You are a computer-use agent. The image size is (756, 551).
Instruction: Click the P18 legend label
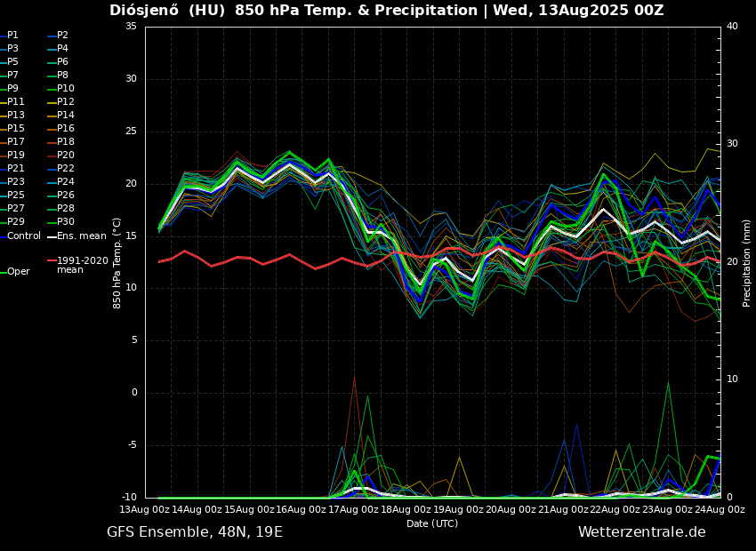pyautogui.click(x=66, y=142)
